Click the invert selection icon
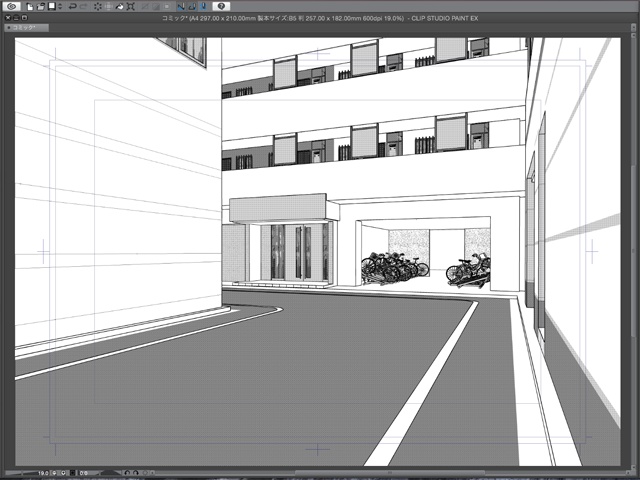 (156, 6)
